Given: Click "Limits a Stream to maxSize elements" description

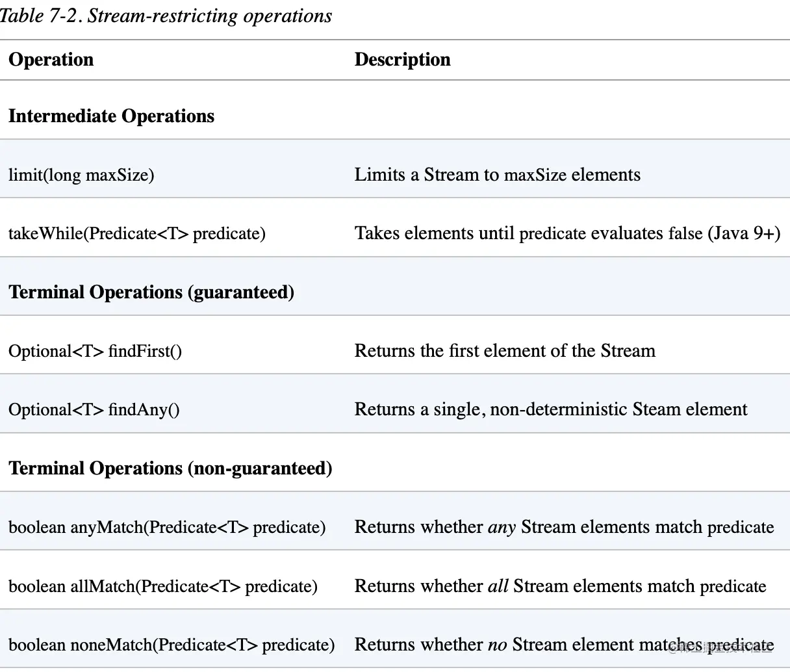Looking at the screenshot, I should pos(497,175).
